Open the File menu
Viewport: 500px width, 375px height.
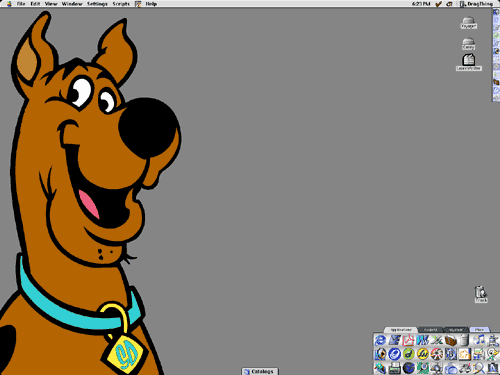pos(21,4)
